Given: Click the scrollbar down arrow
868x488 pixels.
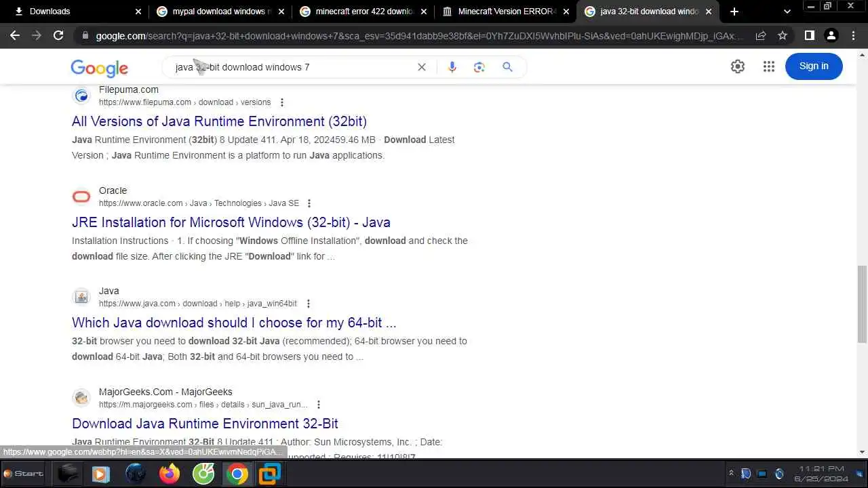Looking at the screenshot, I should click(x=862, y=452).
